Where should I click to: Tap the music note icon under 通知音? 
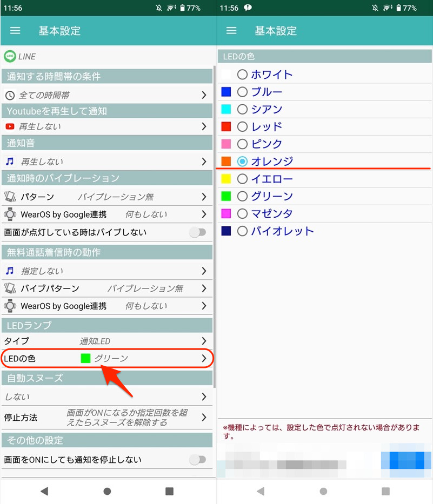pos(10,161)
